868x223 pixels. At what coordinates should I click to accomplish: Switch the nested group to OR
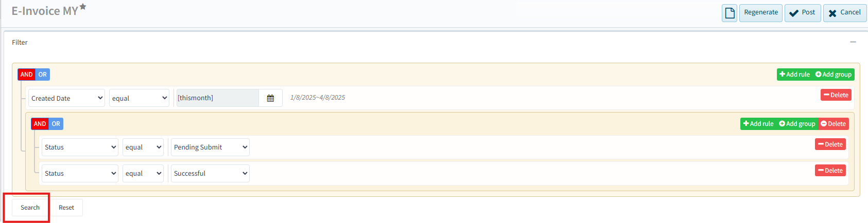[x=56, y=124]
